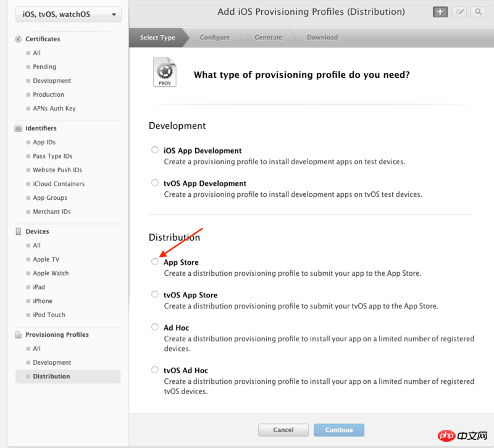This screenshot has height=448, width=494.
Task: Click the Cancel button
Action: [283, 429]
